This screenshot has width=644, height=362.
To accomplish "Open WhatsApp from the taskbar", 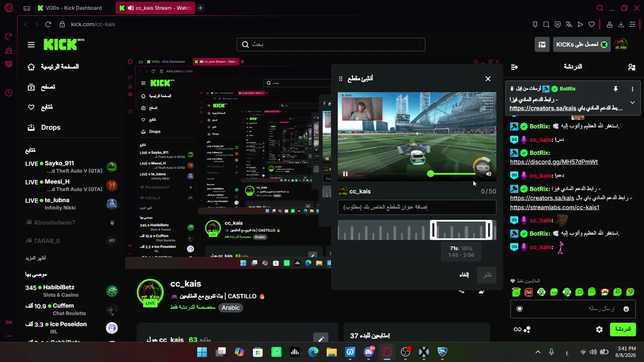I will click(276, 352).
